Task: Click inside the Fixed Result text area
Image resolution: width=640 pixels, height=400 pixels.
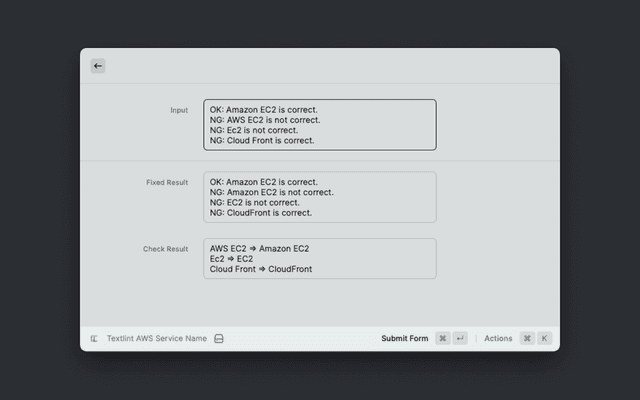Action: coord(319,197)
